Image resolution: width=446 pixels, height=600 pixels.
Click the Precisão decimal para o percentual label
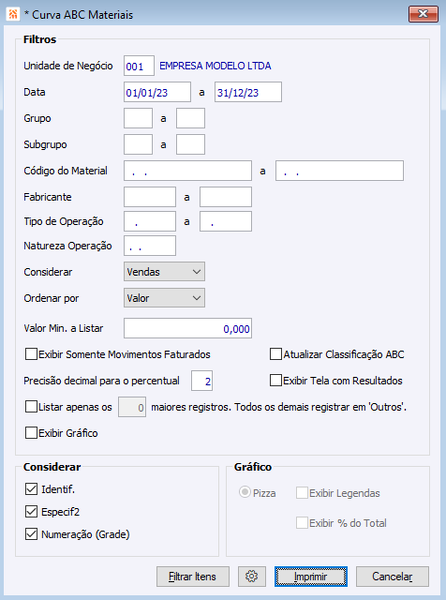coord(101,381)
